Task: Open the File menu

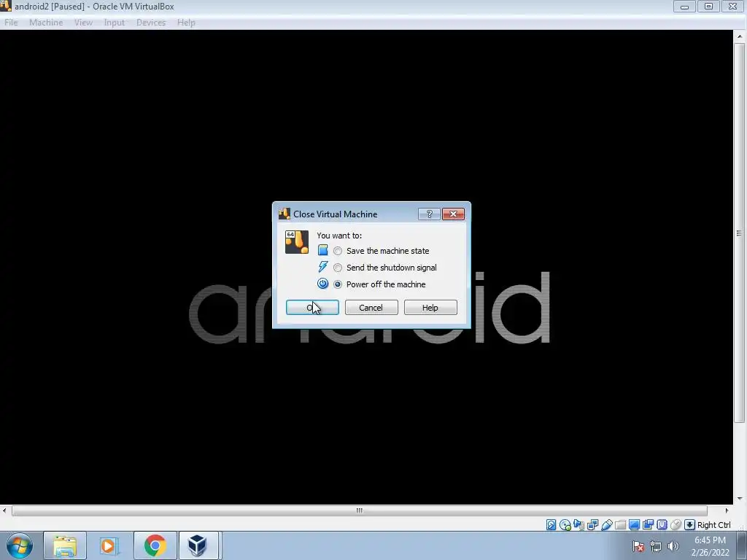Action: click(x=11, y=23)
